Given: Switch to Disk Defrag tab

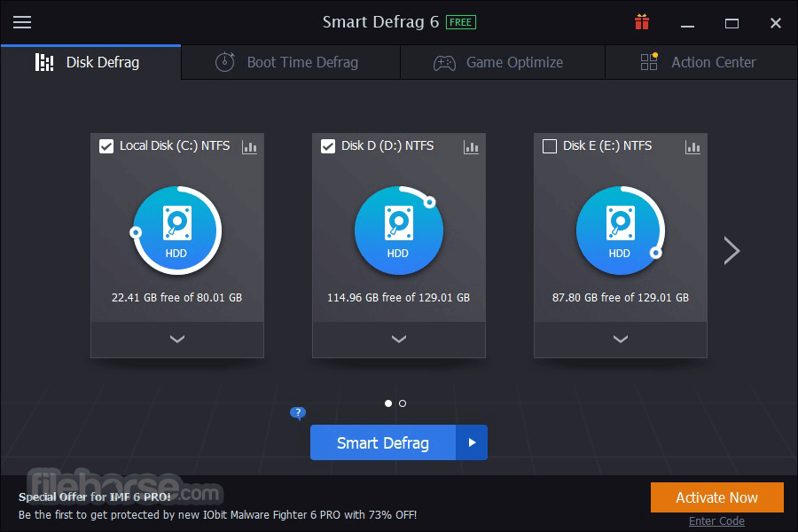Looking at the screenshot, I should 90,62.
